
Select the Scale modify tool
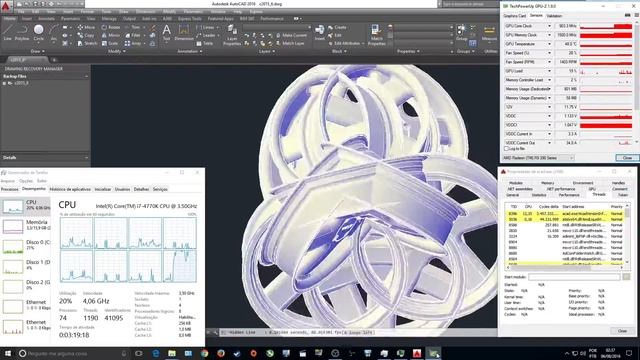[x=110, y=43]
